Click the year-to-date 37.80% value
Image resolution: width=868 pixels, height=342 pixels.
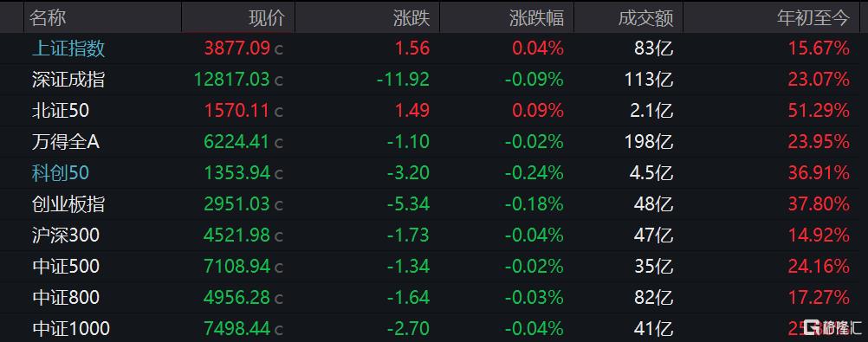tap(819, 204)
